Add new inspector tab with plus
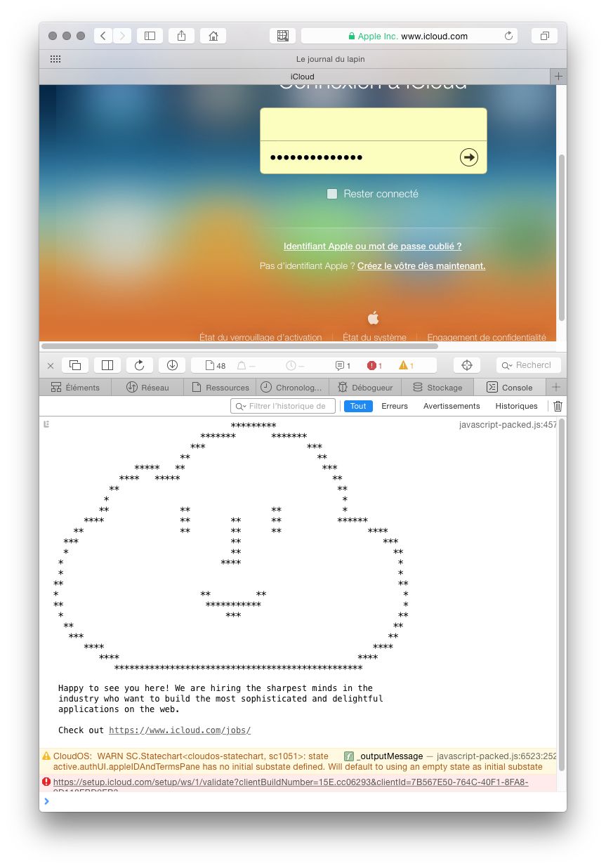The width and height of the screenshot is (606, 868). click(x=556, y=387)
